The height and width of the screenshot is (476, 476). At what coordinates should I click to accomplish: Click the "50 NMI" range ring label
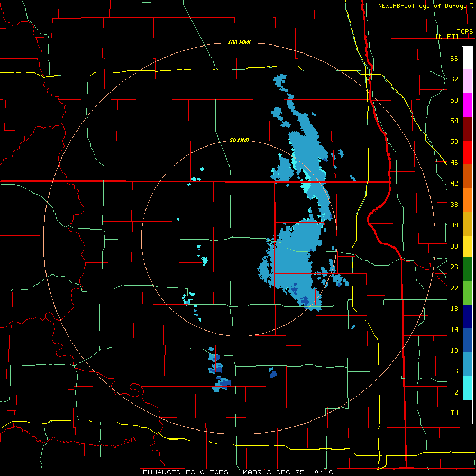[239, 140]
